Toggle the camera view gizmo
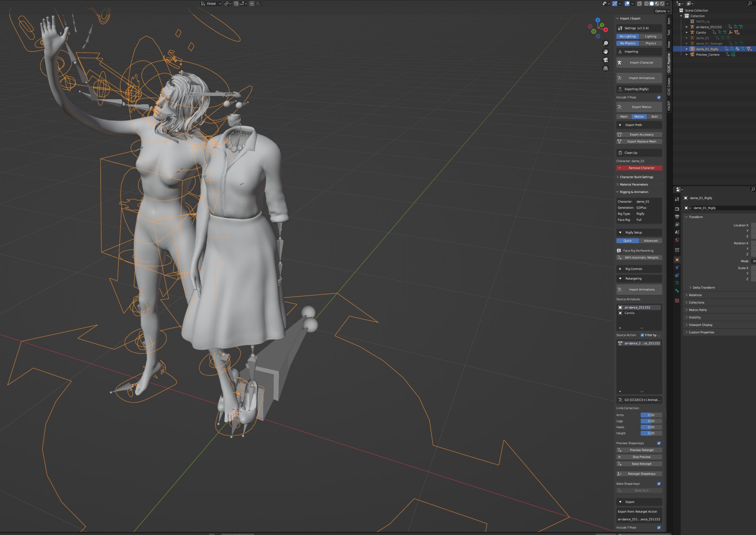The width and height of the screenshot is (756, 535). coord(606,60)
